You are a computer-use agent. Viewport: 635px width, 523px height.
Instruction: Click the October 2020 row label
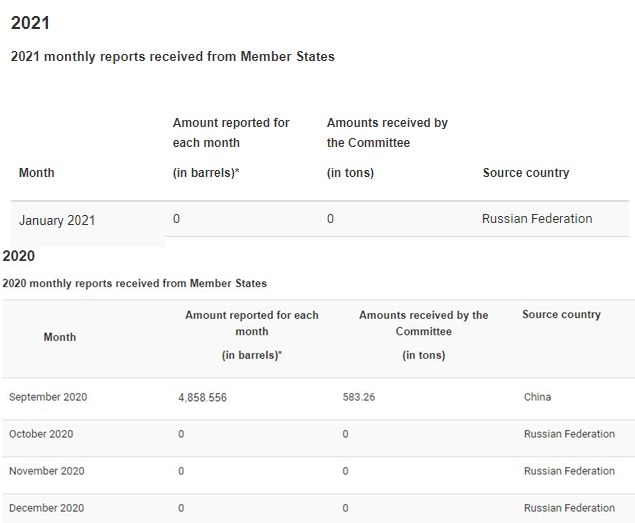point(41,434)
